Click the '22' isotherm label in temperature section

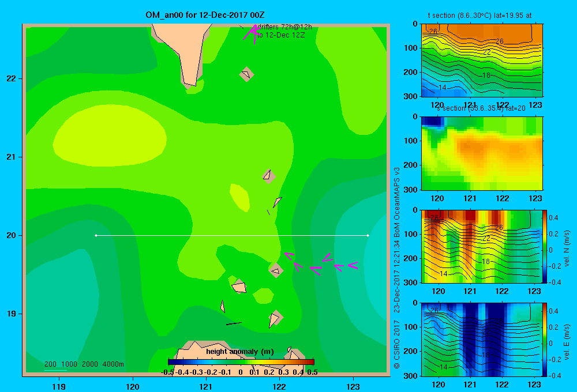click(487, 52)
